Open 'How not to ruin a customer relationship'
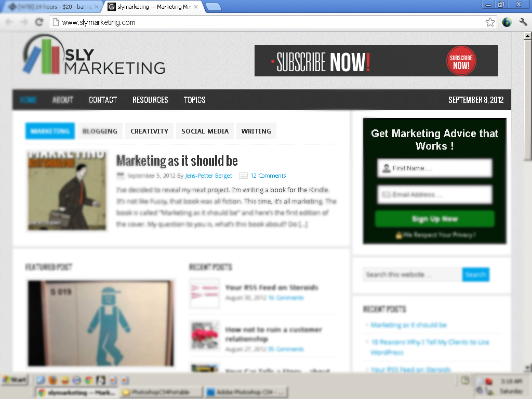The height and width of the screenshot is (399, 532). (x=273, y=334)
